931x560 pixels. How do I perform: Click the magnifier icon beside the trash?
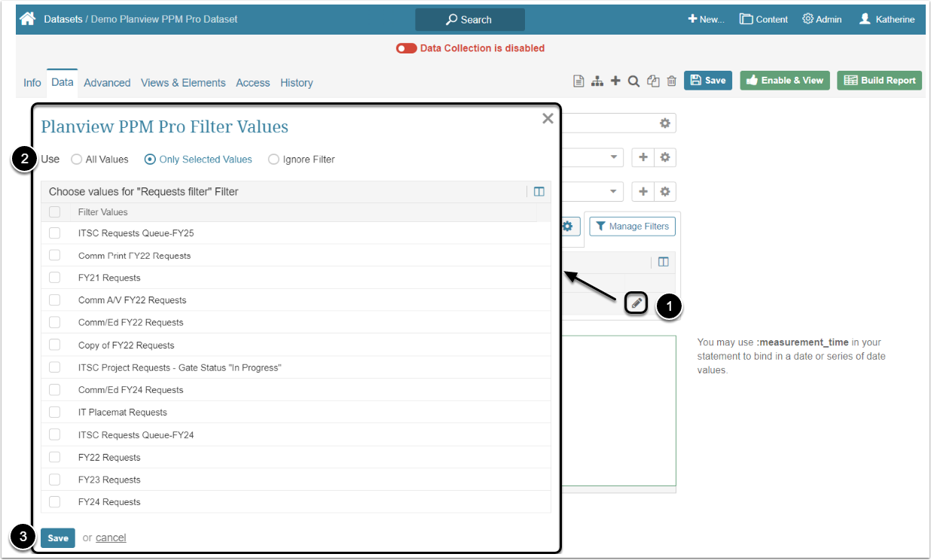pyautogui.click(x=634, y=81)
